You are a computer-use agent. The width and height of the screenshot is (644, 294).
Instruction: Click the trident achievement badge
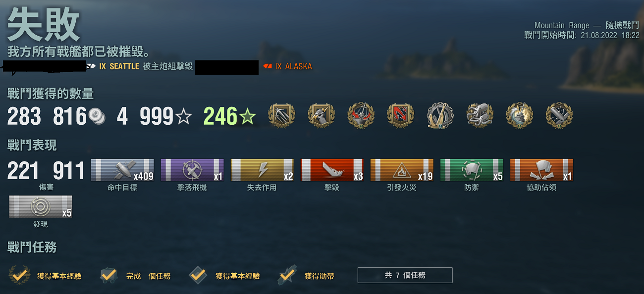(x=281, y=116)
